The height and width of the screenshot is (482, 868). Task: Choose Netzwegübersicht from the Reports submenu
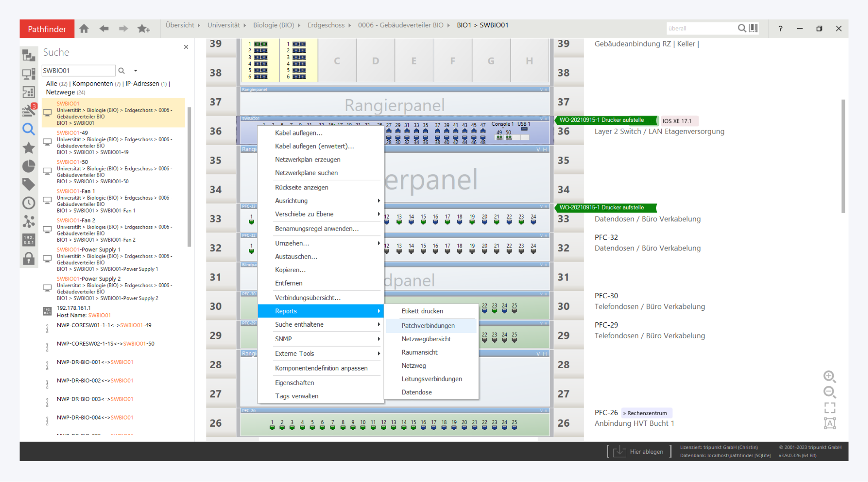click(x=426, y=339)
